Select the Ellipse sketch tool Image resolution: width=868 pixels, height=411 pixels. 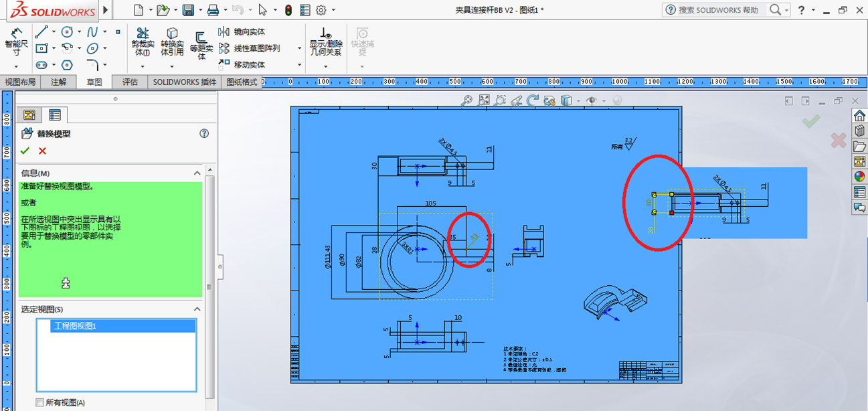(92, 48)
